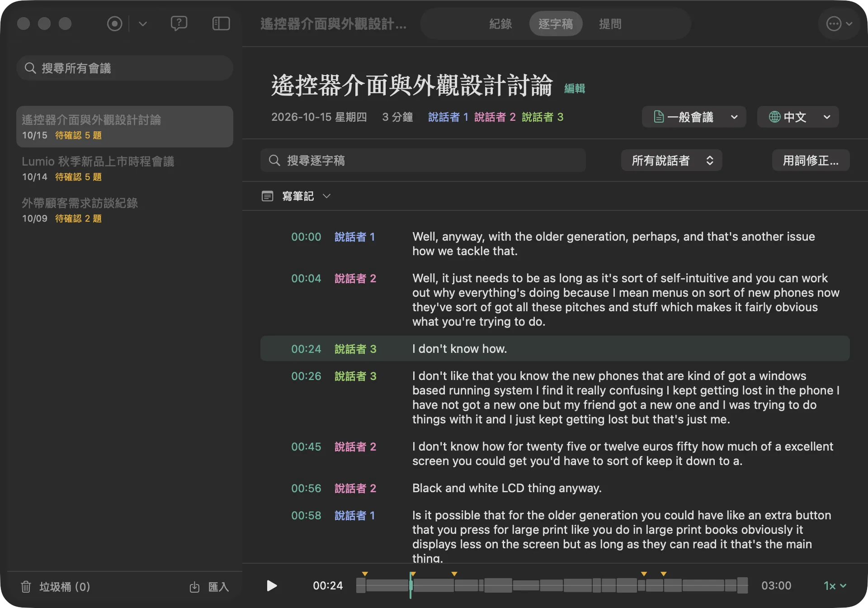This screenshot has width=868, height=608.
Task: Open the 一般會議 template dropdown
Action: pos(694,117)
